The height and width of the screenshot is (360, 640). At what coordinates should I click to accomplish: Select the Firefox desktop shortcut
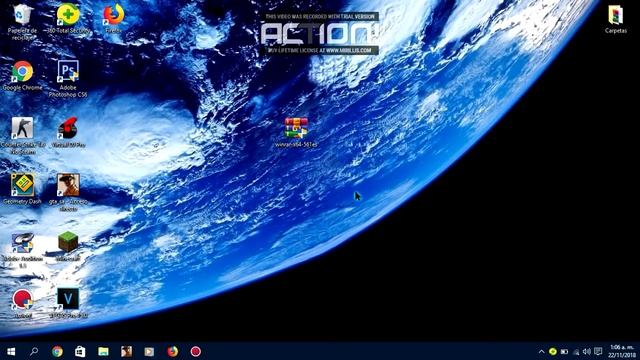click(x=113, y=18)
